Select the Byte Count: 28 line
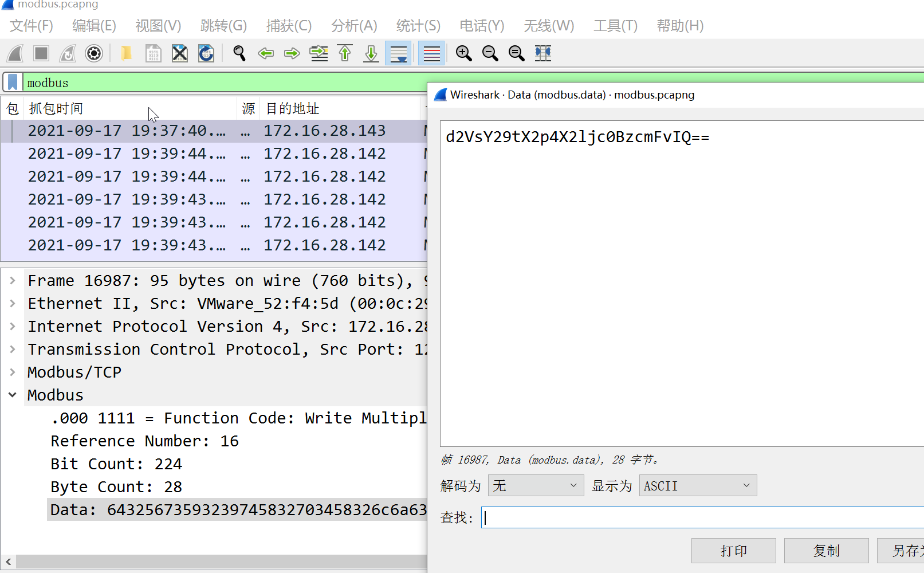Screen dimensions: 924x573 tap(116, 487)
